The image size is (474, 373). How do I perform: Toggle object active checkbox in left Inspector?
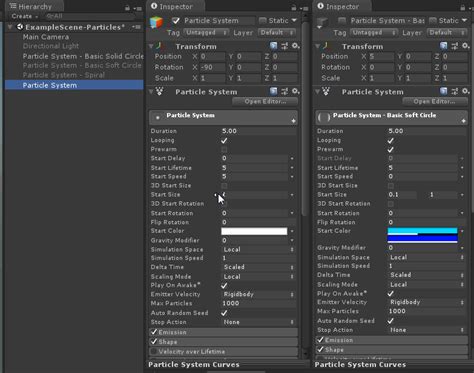(176, 21)
